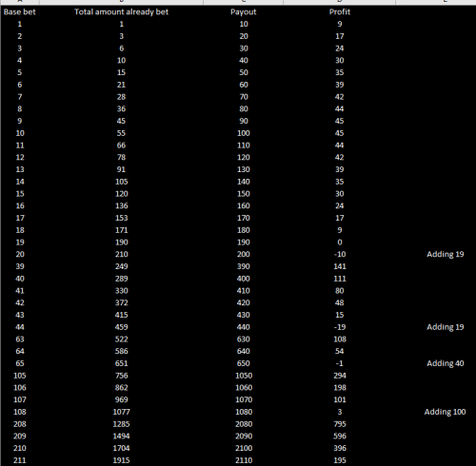Screen dimensions: 476x466
Task: Click the 'Profit' header cell
Action: click(340, 12)
